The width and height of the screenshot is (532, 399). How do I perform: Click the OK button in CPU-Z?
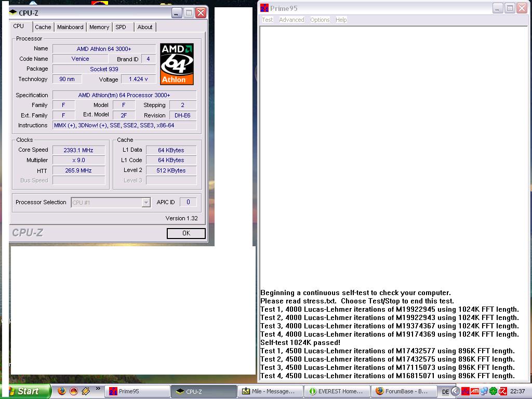pos(186,233)
